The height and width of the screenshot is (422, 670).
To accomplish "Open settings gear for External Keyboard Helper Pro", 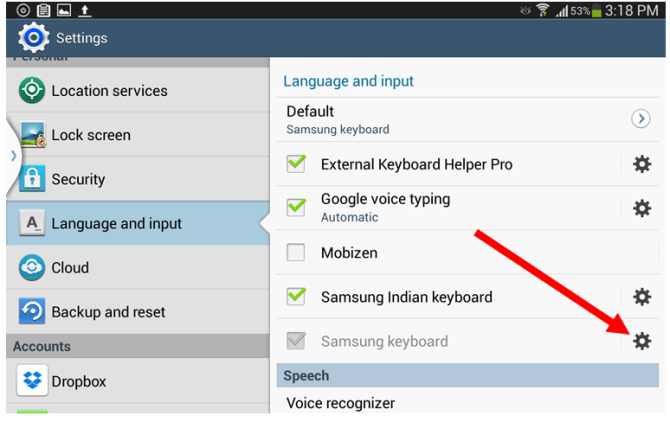I will 641,164.
